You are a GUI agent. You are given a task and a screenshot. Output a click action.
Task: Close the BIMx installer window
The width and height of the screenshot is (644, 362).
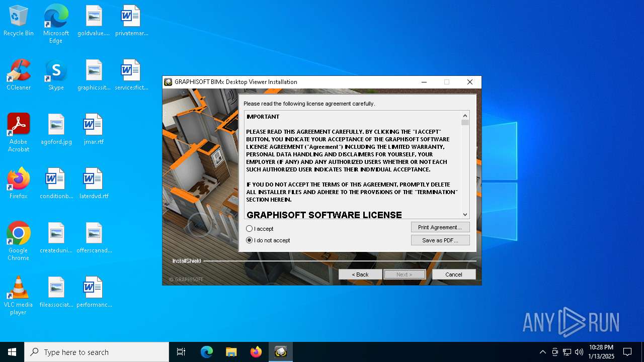470,82
